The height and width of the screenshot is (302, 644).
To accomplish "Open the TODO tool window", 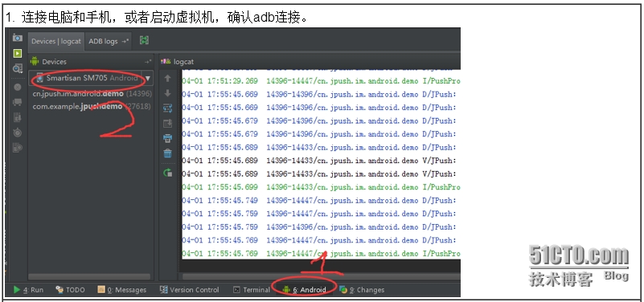I will (70, 290).
